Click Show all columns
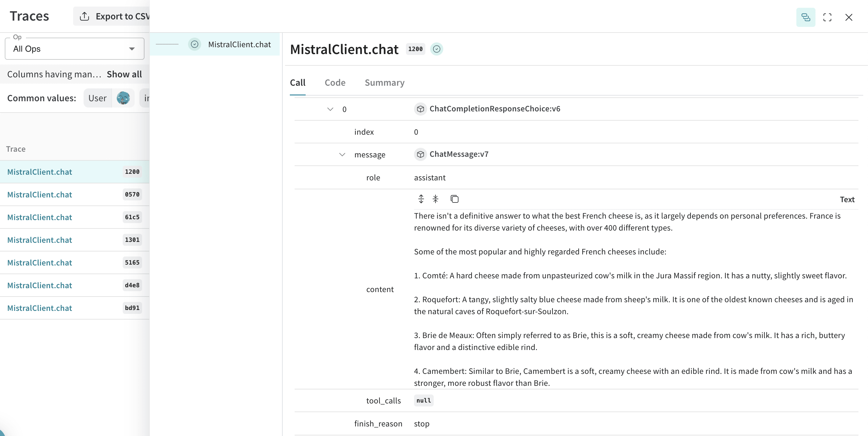 pos(124,74)
